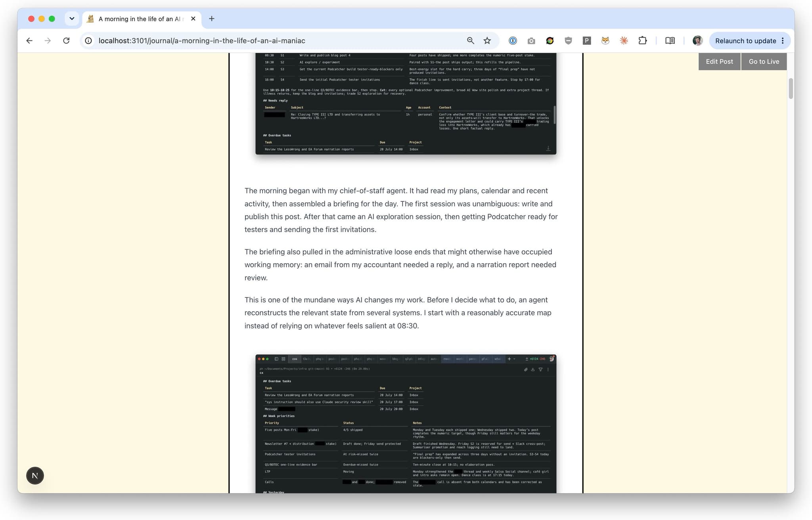Click the page vertical scrollbar thumb
Screen dimensions: 812x520
coord(791,88)
